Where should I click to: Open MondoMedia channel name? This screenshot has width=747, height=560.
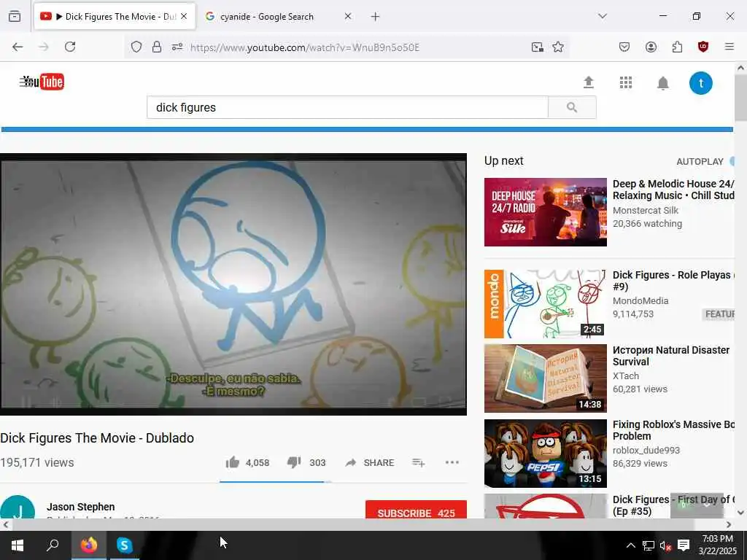pyautogui.click(x=640, y=300)
